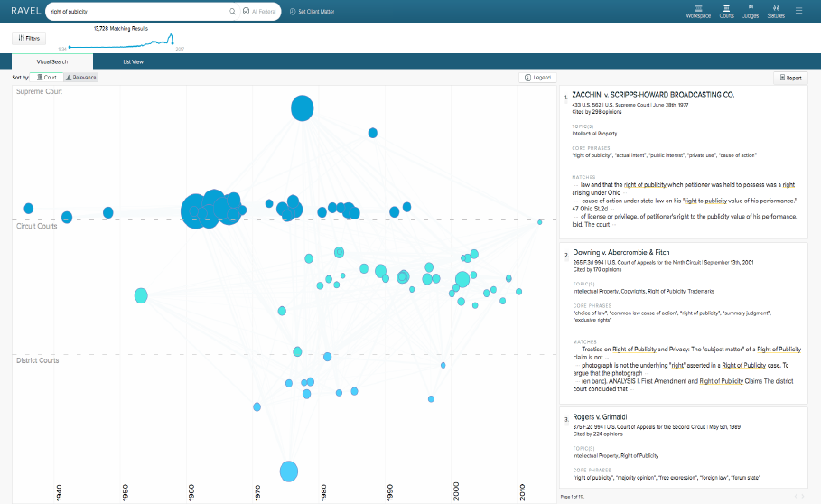Click the Report button
The image size is (821, 504).
tap(790, 78)
